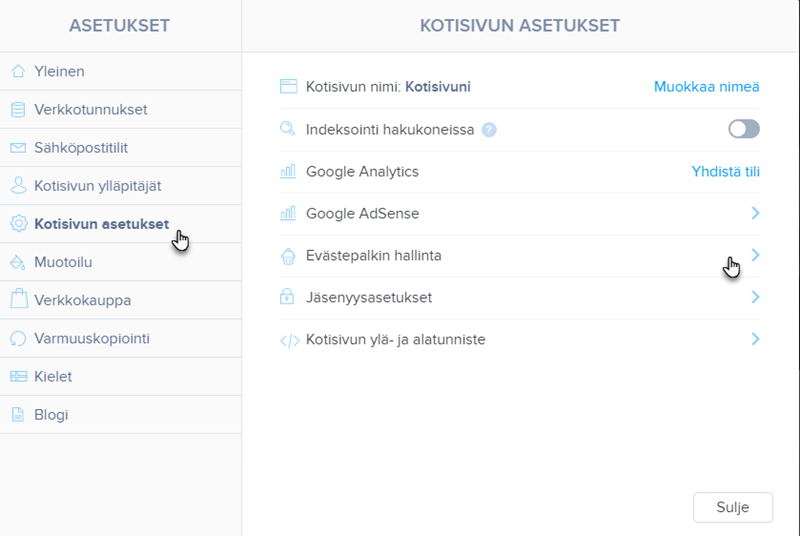Expand the Google AdSense row arrow

pyautogui.click(x=755, y=213)
